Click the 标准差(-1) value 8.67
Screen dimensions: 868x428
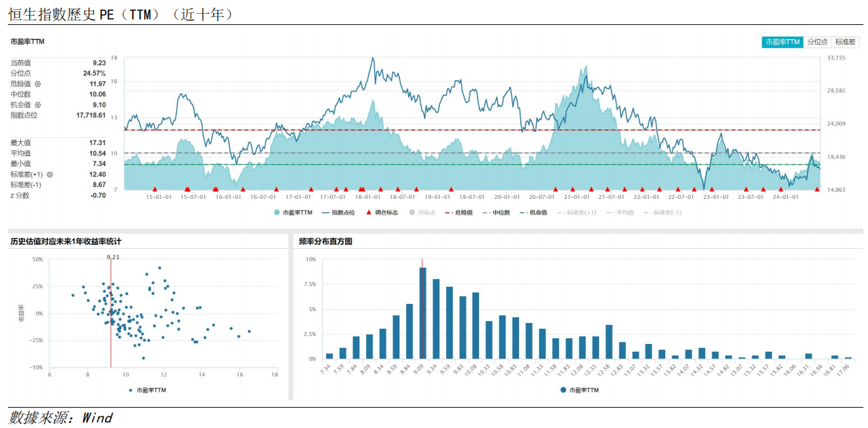tap(99, 185)
